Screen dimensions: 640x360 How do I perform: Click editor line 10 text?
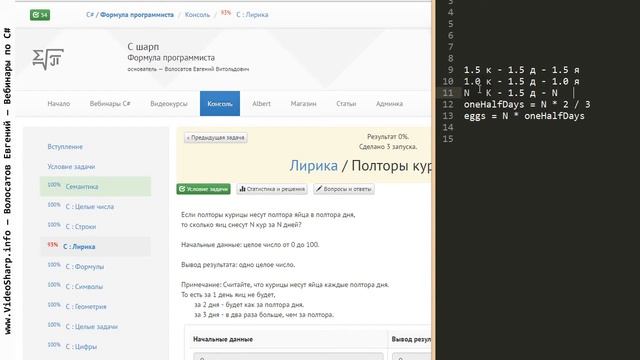coord(521,81)
